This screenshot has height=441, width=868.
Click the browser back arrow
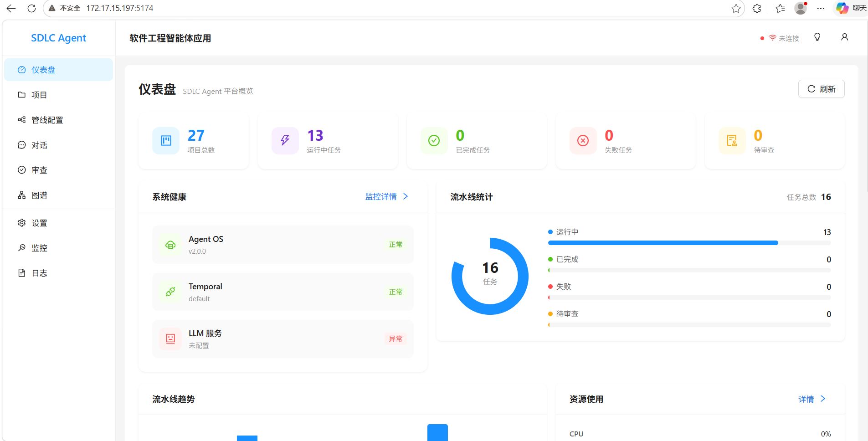coord(11,8)
